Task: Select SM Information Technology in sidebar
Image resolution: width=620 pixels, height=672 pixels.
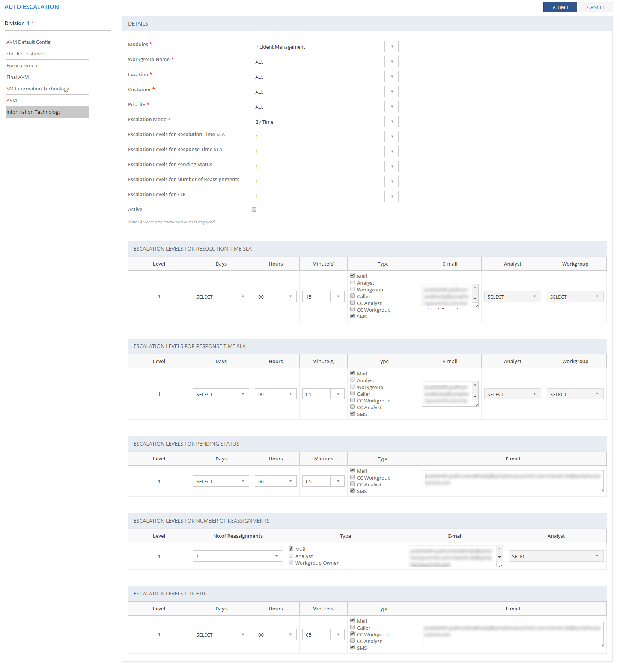Action: 38,88
